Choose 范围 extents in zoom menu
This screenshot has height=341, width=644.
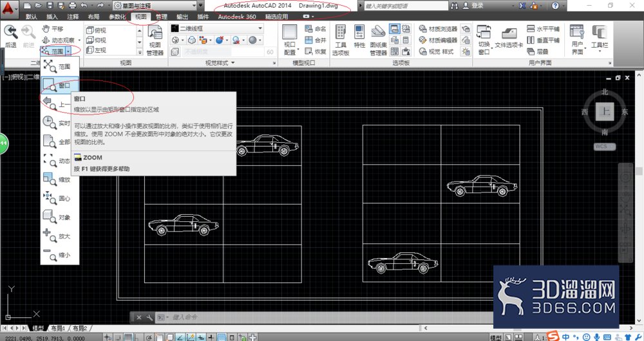[x=59, y=66]
